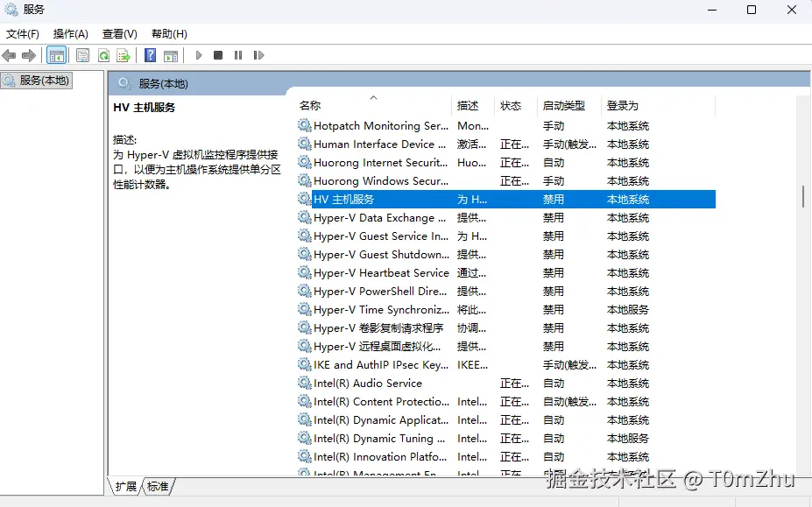This screenshot has height=507, width=812.
Task: Sort by the 名称 column header
Action: pos(310,106)
